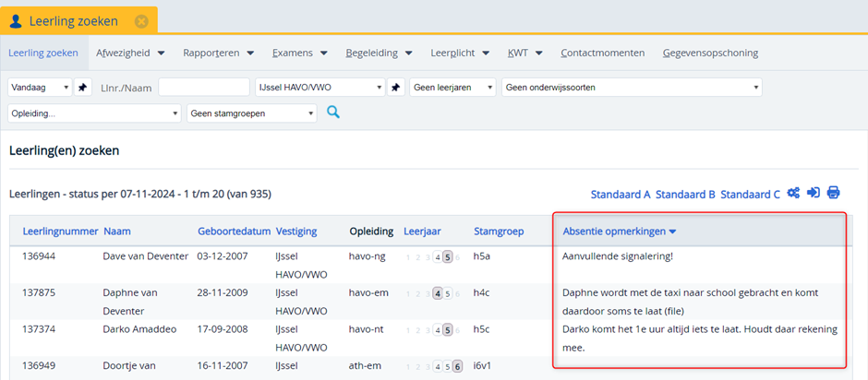
Task: Click the export arrow icon
Action: coord(814,193)
